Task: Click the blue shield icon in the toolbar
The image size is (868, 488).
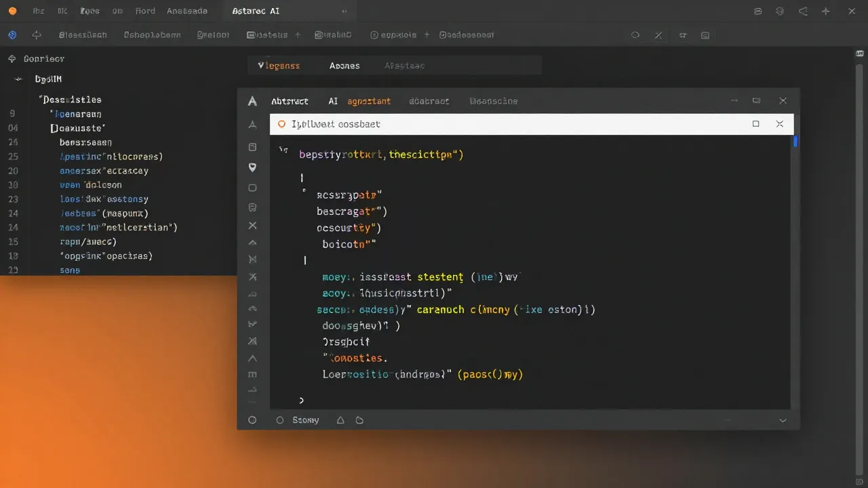Action: tap(12, 35)
